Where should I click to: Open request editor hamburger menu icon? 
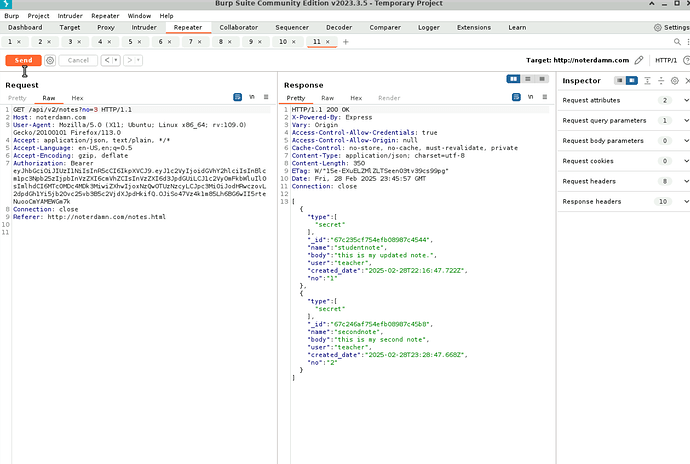click(x=267, y=97)
